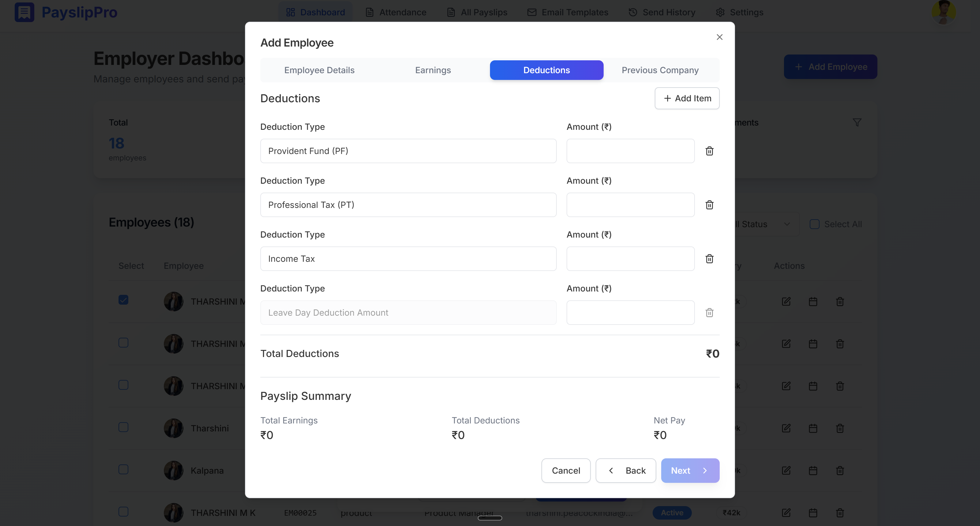Switch to the Earnings tab
Screen dimensions: 980x526
(x=432, y=70)
